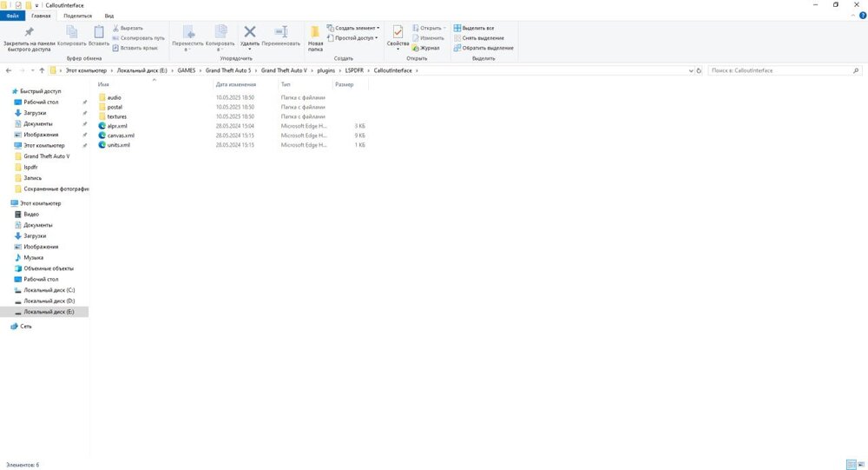
Task: Open chevron after CalloutInterface in address bar
Action: 417,70
